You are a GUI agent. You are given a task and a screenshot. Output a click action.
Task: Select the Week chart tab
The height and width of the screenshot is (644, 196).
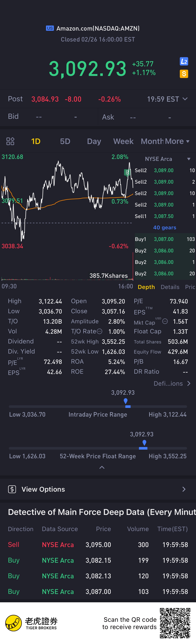(123, 141)
